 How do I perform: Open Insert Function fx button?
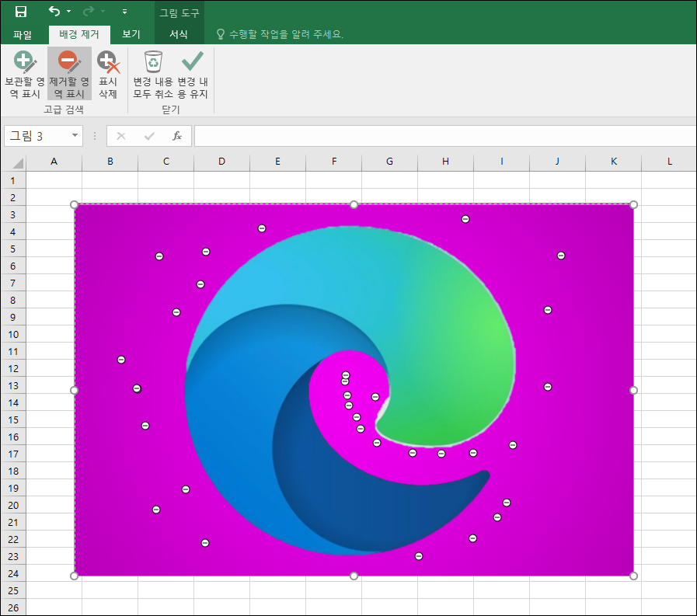point(177,136)
